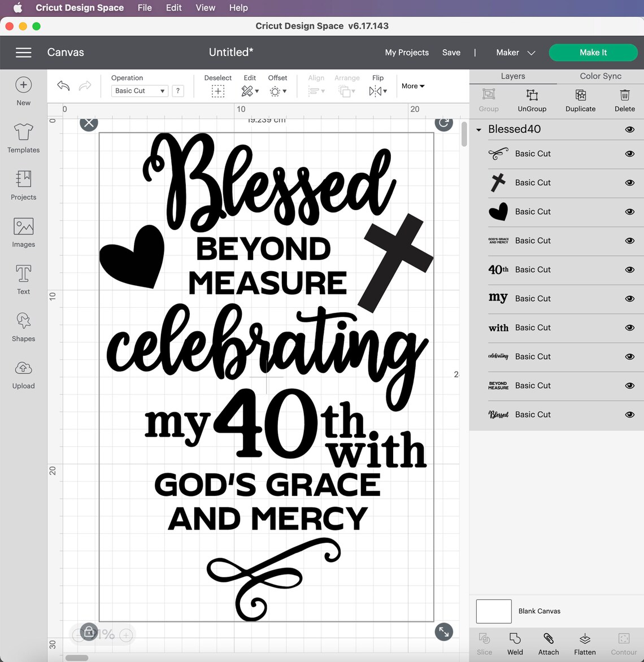Hide the celebrating layer
This screenshot has width=644, height=662.
pos(629,357)
